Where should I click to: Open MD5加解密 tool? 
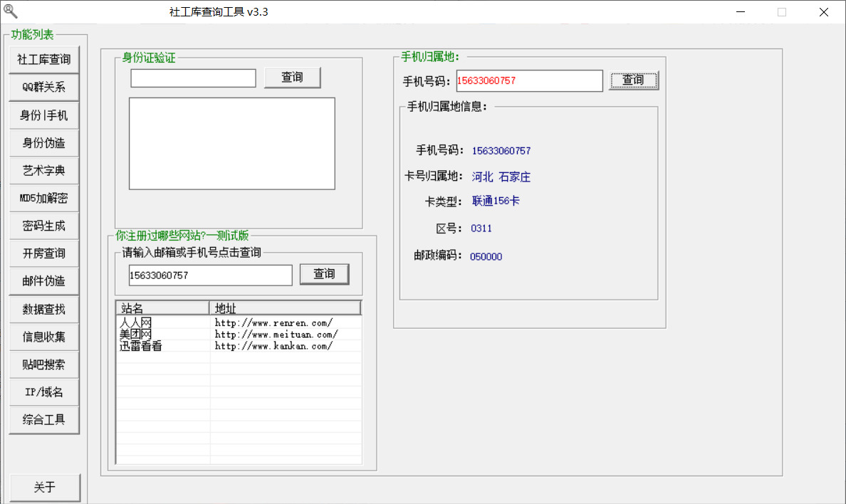click(x=43, y=198)
